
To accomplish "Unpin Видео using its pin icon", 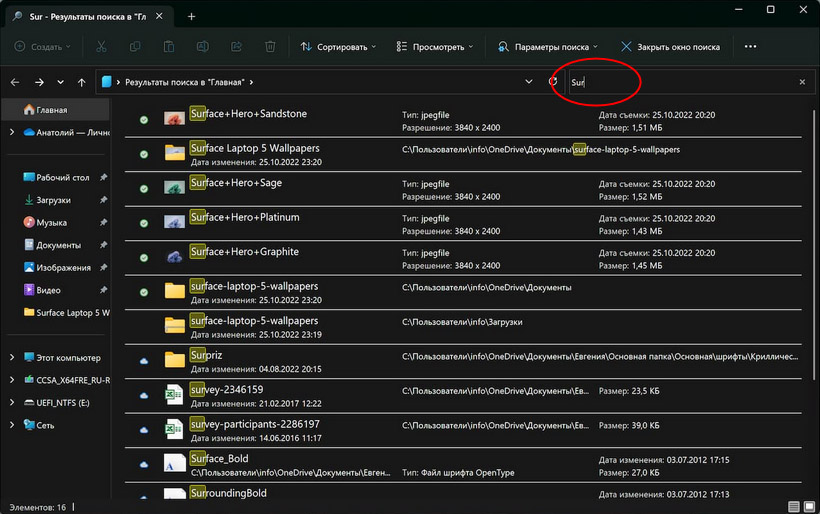I will coord(104,290).
